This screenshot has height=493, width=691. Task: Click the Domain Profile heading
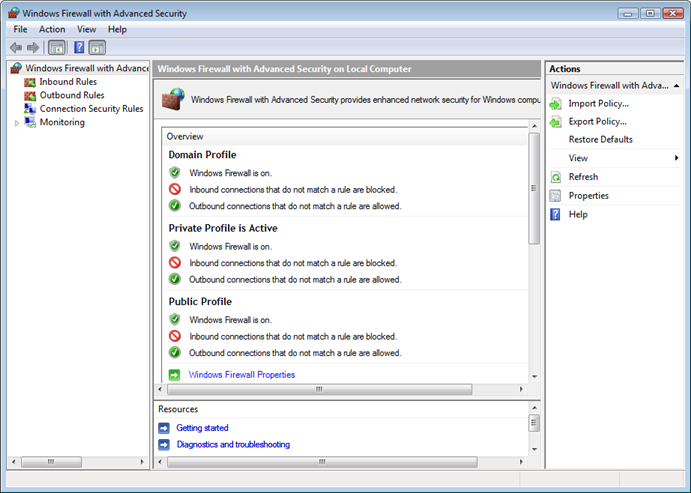(x=202, y=155)
